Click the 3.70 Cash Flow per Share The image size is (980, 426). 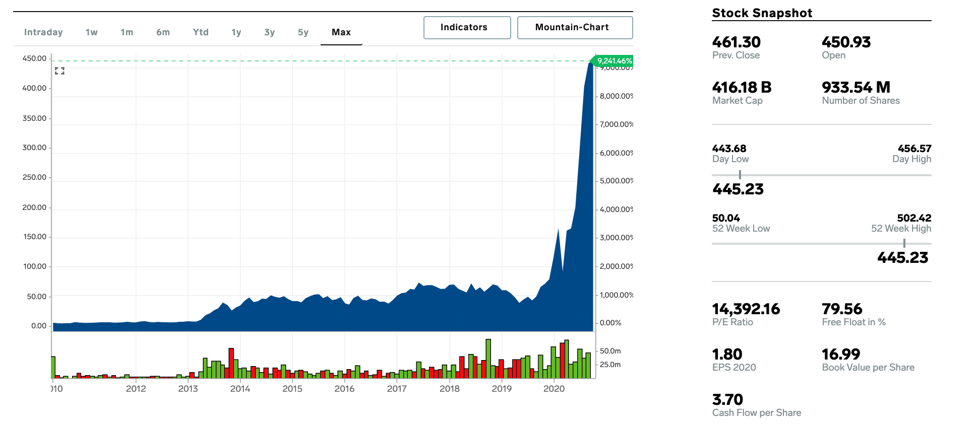point(727,400)
